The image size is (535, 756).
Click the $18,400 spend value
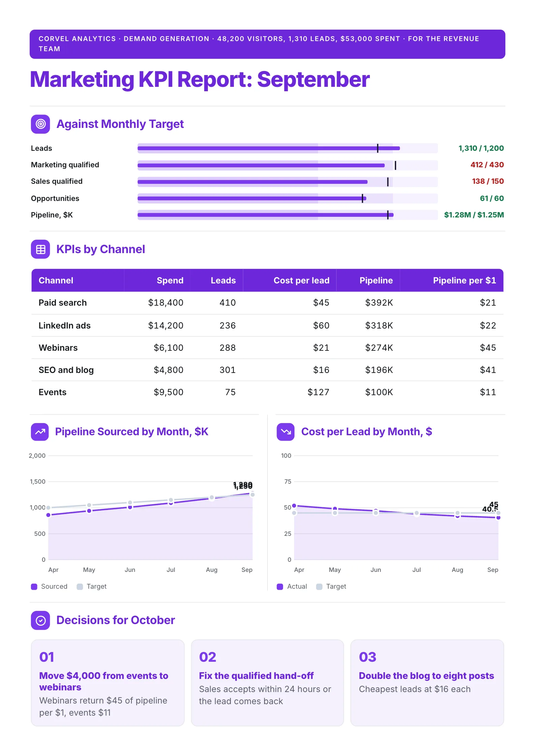click(166, 303)
